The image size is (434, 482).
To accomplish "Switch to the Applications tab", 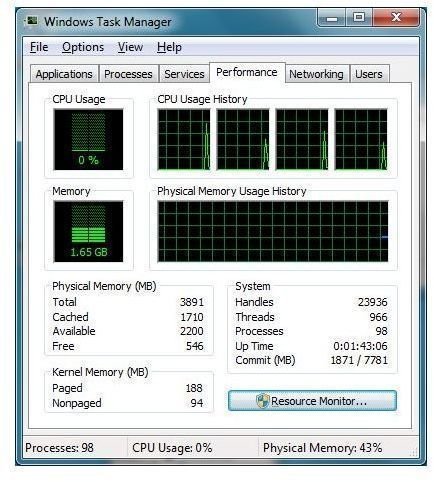I will point(64,74).
